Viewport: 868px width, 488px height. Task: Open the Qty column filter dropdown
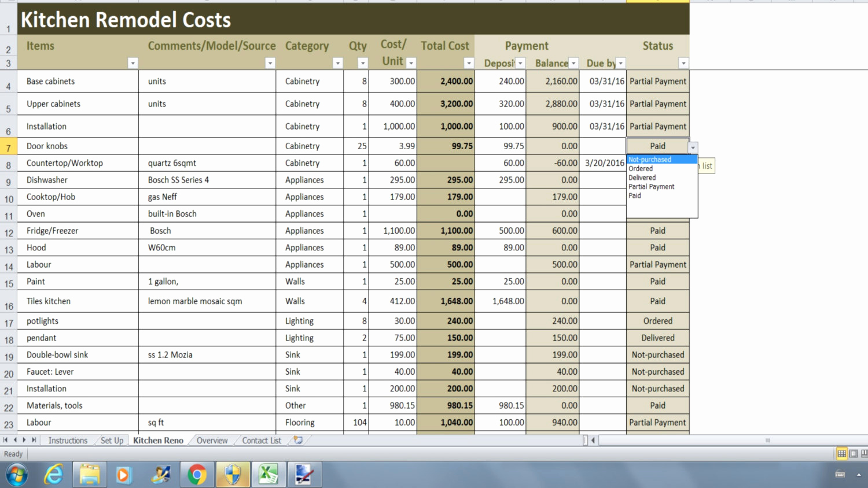(x=363, y=63)
